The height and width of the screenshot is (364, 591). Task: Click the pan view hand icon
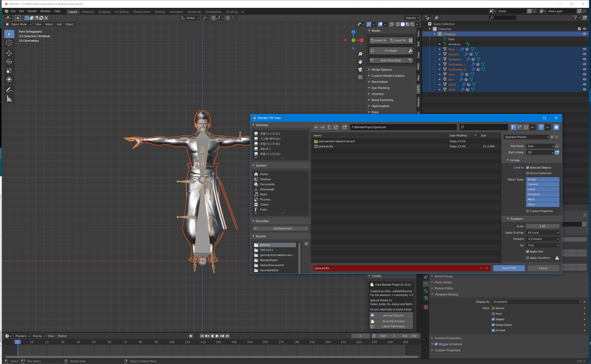point(360,62)
